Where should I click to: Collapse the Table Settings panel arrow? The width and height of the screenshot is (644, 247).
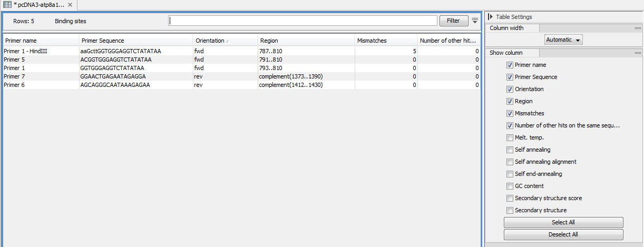coord(491,17)
